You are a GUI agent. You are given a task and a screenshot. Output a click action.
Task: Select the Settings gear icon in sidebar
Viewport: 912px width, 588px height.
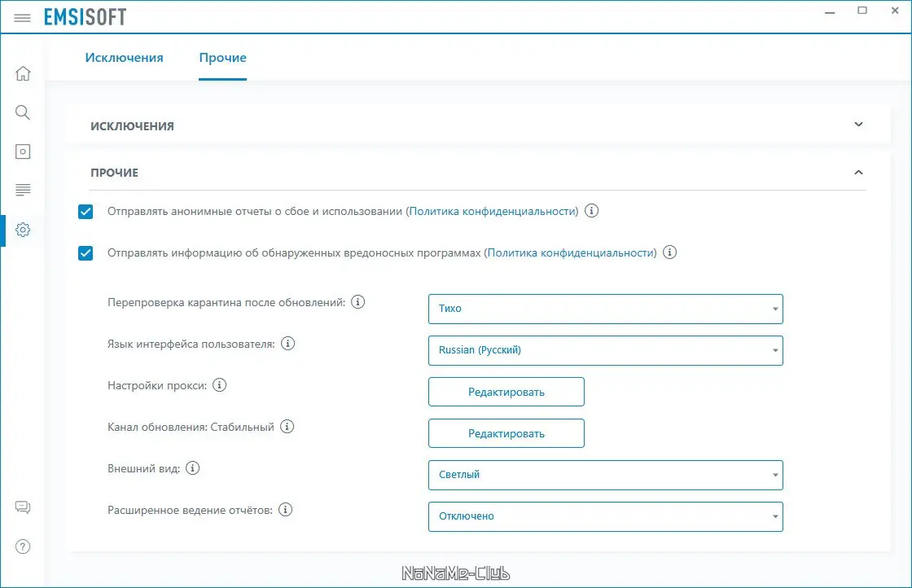23,230
